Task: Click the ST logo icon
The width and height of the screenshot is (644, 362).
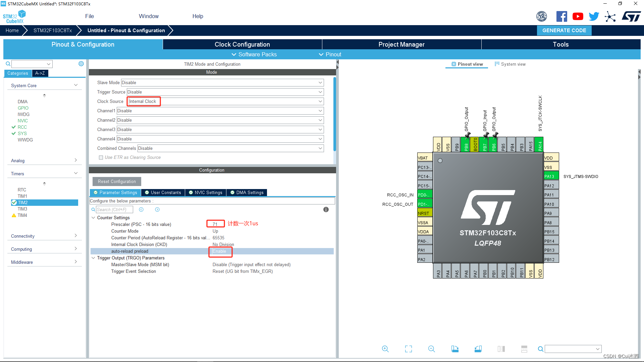Action: point(631,16)
